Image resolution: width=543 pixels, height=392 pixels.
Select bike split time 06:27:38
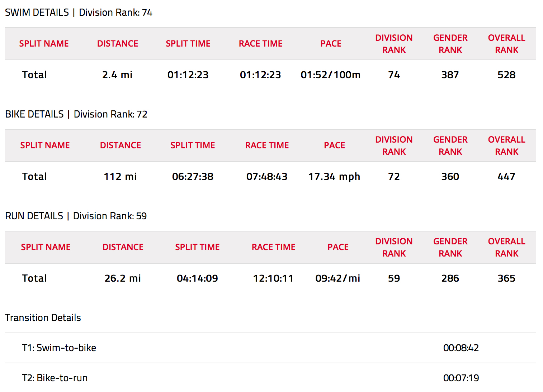coord(193,176)
